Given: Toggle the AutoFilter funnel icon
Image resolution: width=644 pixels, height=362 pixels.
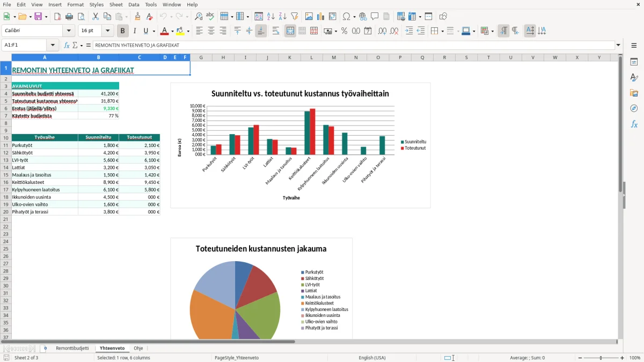Looking at the screenshot, I should (295, 17).
